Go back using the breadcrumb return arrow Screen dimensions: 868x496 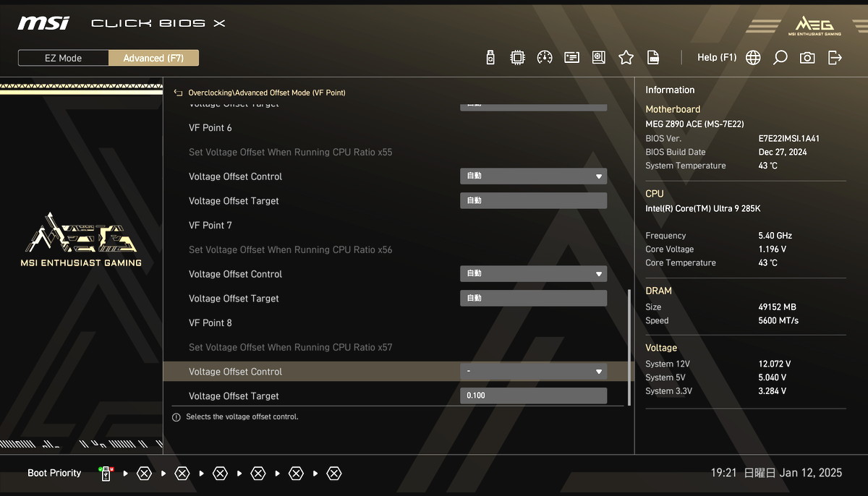pyautogui.click(x=178, y=93)
